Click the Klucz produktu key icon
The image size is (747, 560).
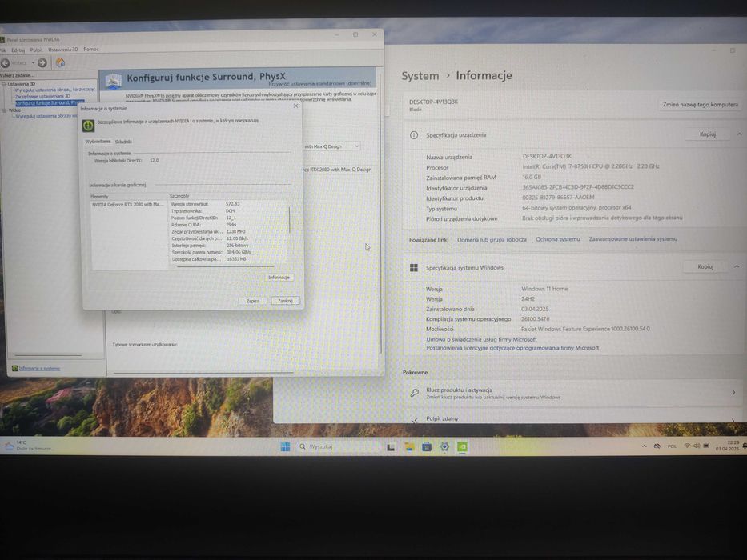(415, 393)
